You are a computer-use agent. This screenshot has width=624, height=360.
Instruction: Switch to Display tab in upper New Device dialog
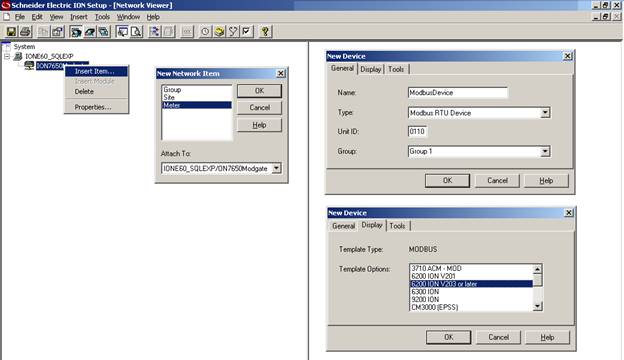pyautogui.click(x=370, y=69)
